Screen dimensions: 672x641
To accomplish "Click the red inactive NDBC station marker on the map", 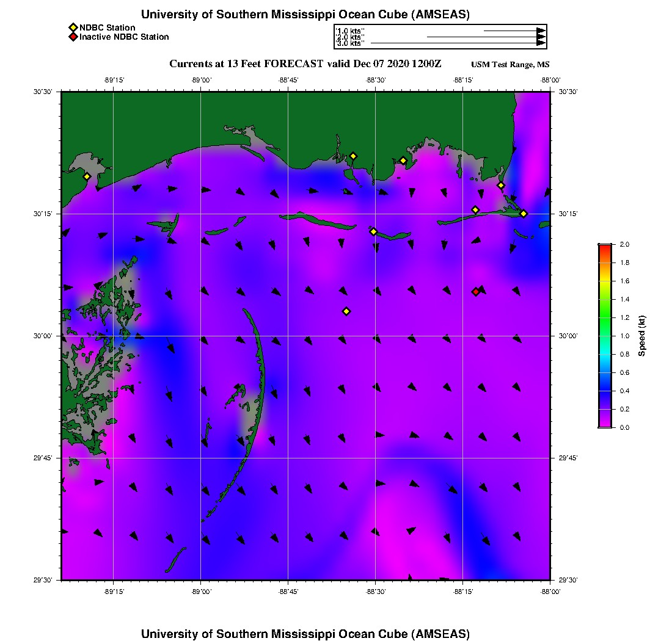I will (476, 292).
